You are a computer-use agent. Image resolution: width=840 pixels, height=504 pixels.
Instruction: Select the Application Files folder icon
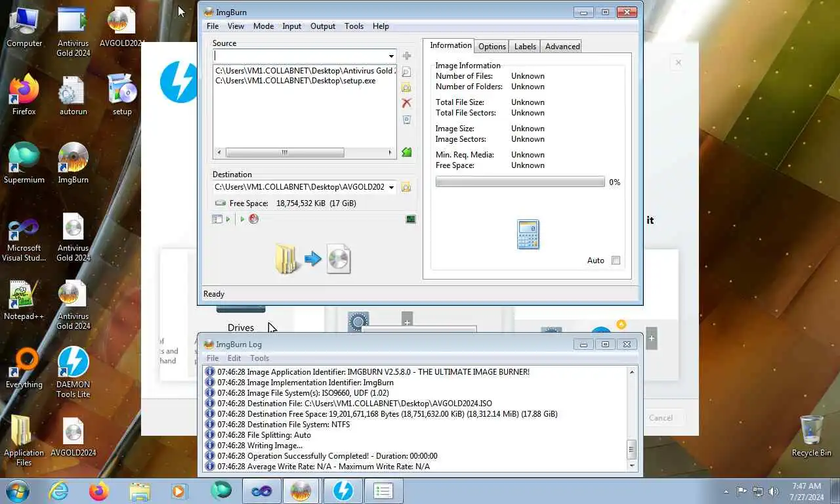coord(24,440)
